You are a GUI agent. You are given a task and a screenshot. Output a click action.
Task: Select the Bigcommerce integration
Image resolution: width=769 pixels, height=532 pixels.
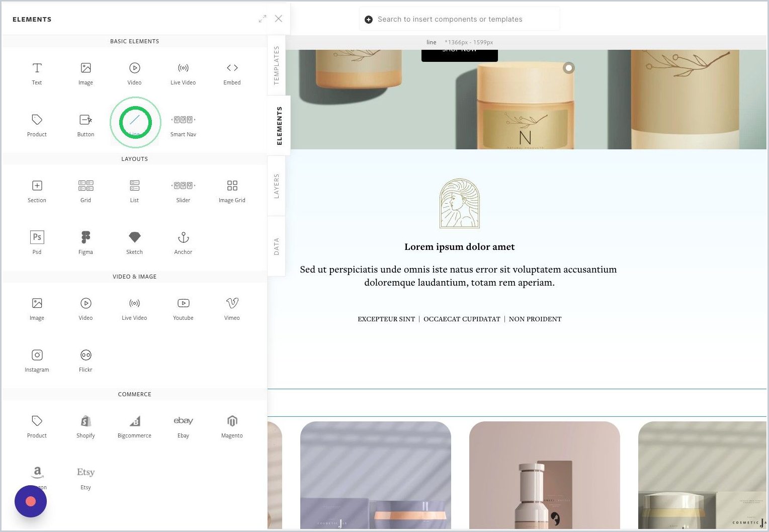tap(134, 426)
